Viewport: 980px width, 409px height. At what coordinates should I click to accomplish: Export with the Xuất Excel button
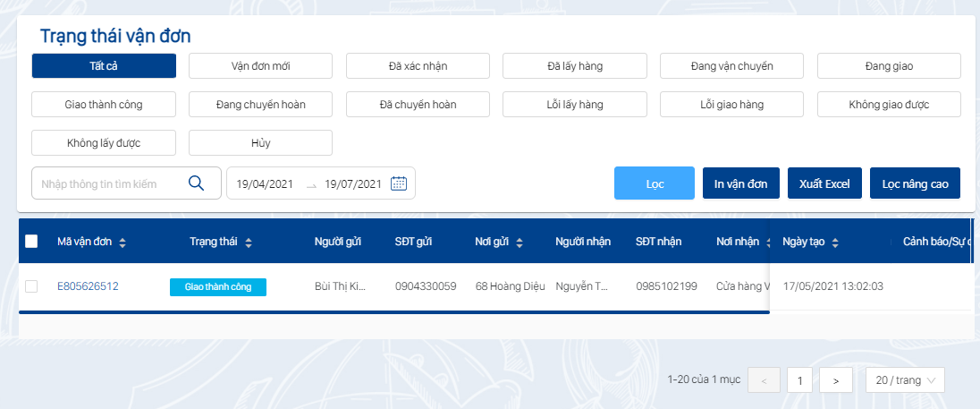(824, 183)
